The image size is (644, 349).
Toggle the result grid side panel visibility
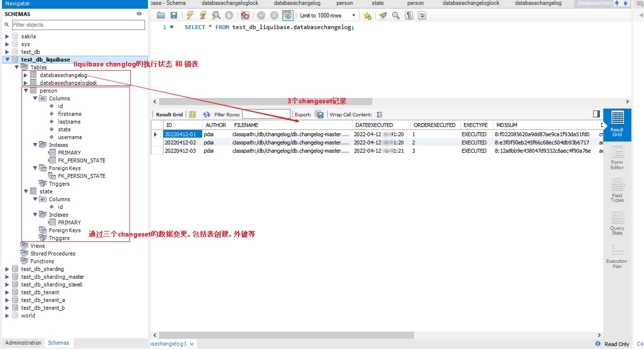click(x=596, y=114)
